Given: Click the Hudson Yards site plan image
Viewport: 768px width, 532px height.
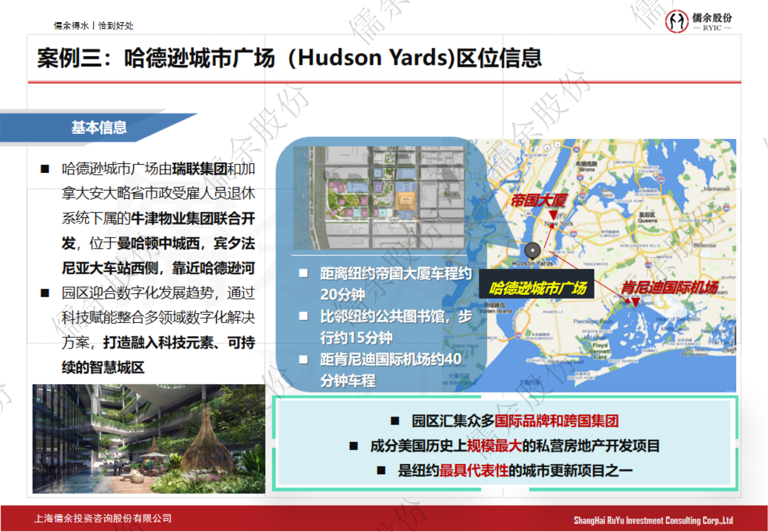Looking at the screenshot, I should point(379,198).
